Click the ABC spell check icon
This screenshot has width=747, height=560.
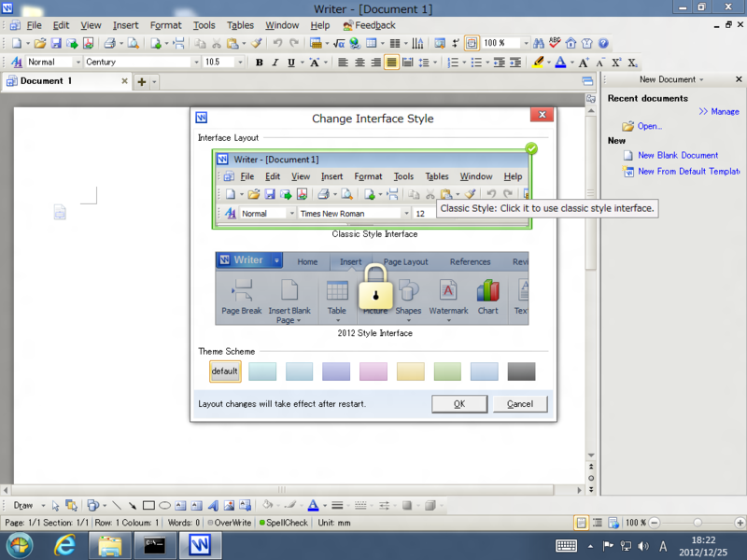coord(555,43)
